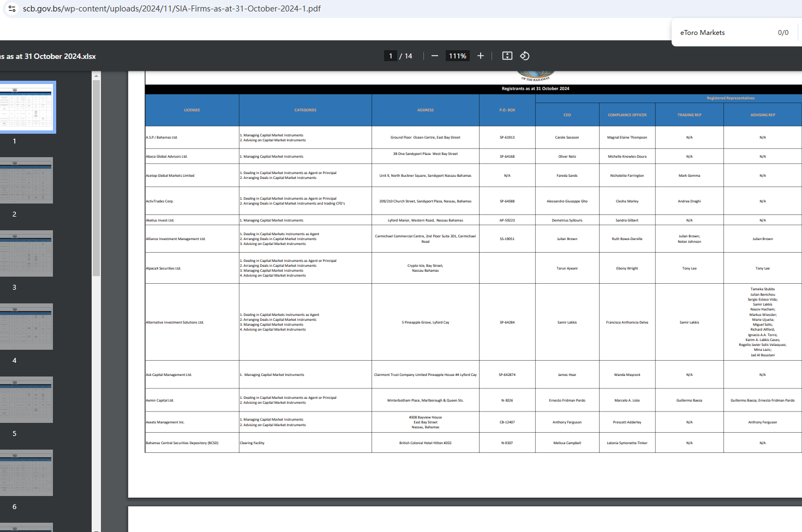This screenshot has width=802, height=532.
Task: Focus the current page number field
Action: click(x=391, y=56)
